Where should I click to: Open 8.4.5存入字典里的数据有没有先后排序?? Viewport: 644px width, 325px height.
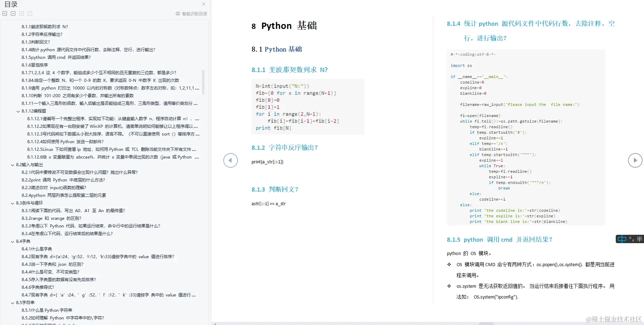[59, 280]
